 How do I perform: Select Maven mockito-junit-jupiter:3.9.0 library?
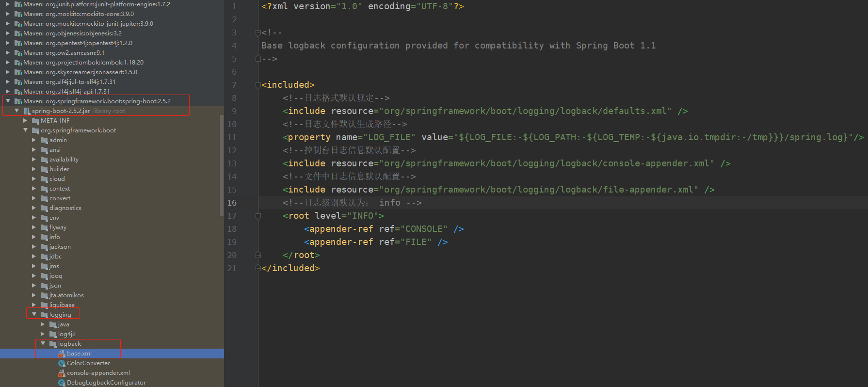point(88,23)
